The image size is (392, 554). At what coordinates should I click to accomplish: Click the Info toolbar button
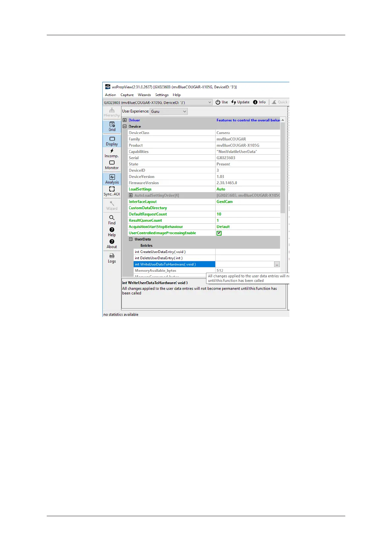259,102
